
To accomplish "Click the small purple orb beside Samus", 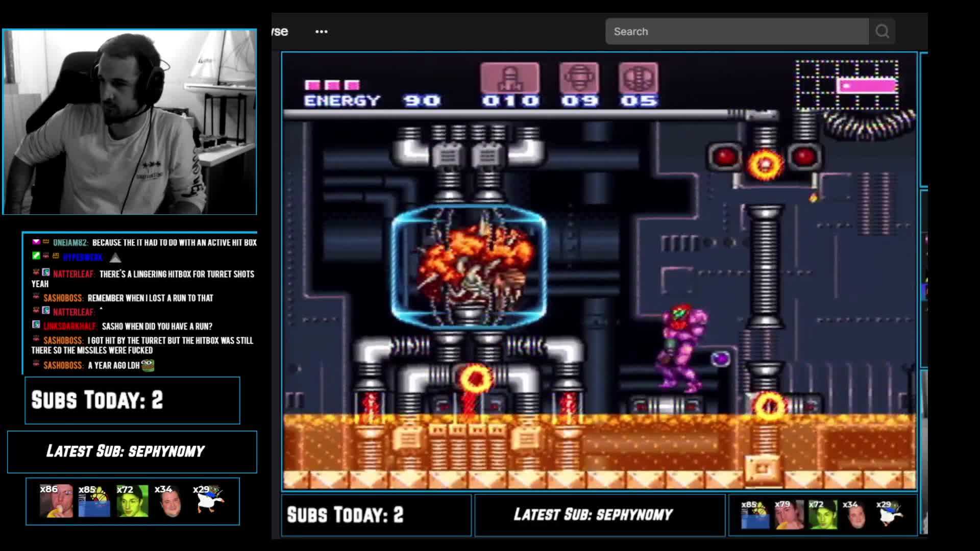I will point(721,359).
